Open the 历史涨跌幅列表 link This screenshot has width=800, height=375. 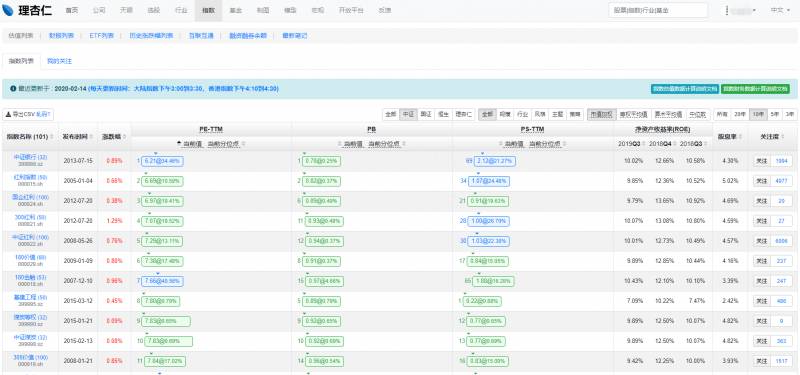click(151, 36)
